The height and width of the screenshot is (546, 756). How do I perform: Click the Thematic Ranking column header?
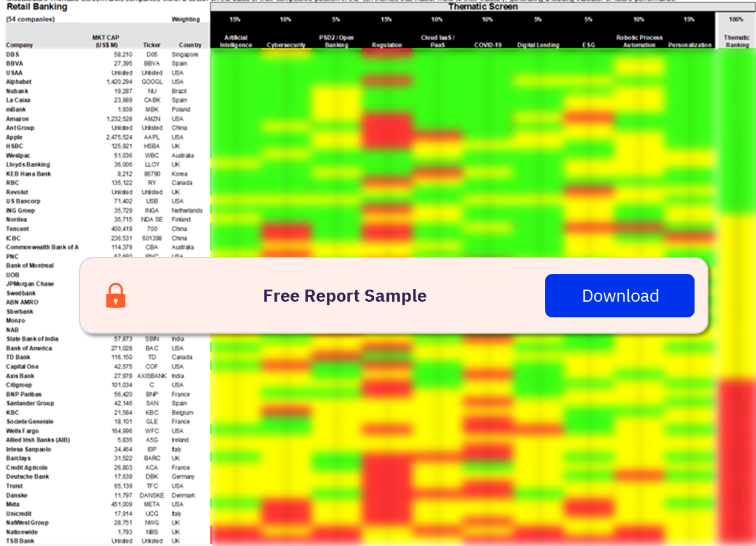pyautogui.click(x=736, y=41)
